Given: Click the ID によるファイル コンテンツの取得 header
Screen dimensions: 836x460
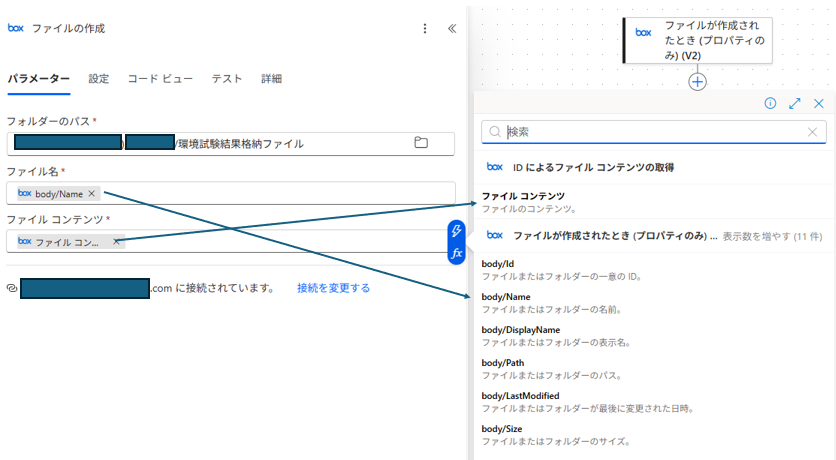Looking at the screenshot, I should tap(593, 167).
